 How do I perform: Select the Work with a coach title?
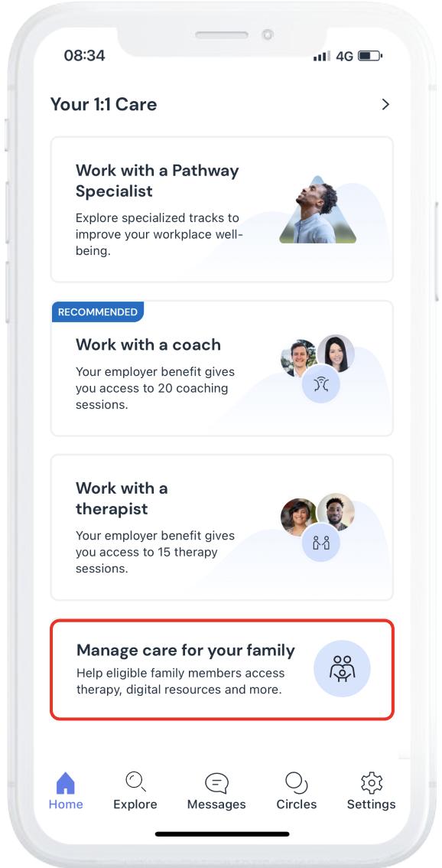point(148,344)
